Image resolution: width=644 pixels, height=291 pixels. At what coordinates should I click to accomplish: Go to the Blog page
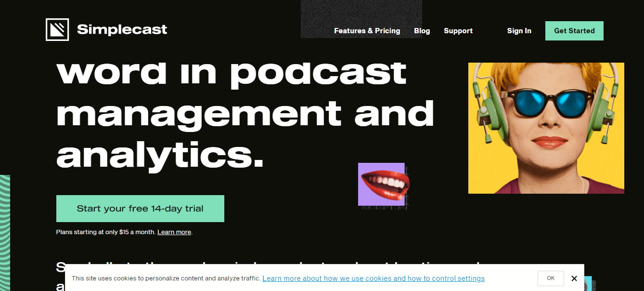click(x=422, y=31)
